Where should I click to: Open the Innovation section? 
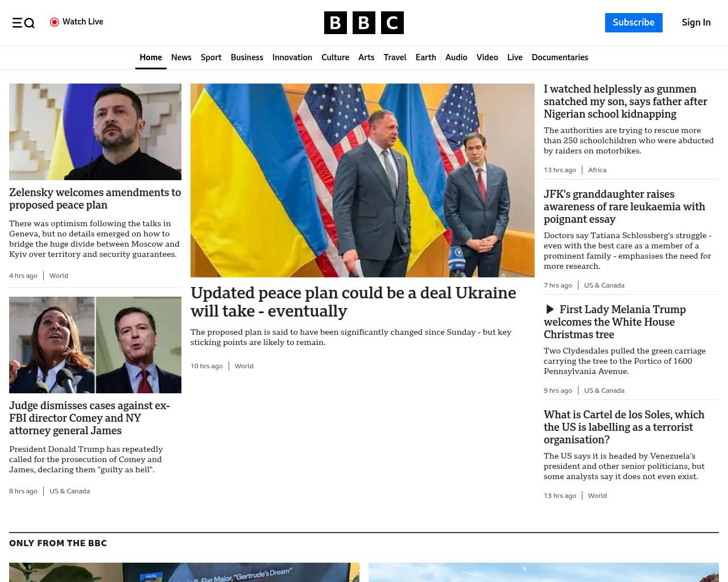click(292, 57)
